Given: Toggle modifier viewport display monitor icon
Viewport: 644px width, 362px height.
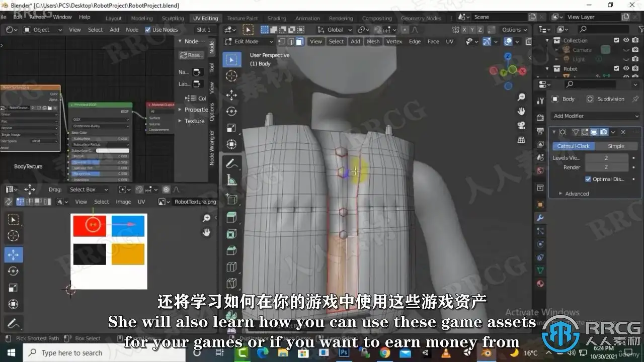Looking at the screenshot, I should click(x=594, y=132).
